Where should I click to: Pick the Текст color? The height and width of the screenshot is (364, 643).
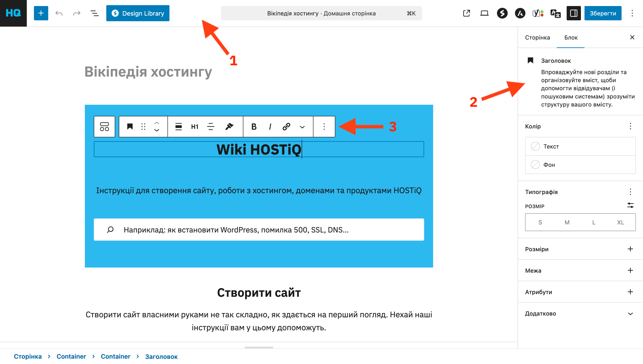tap(580, 146)
